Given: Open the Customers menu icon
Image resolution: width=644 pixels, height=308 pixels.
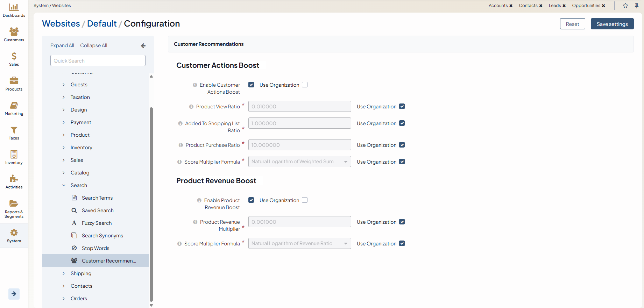Looking at the screenshot, I should pos(14,31).
